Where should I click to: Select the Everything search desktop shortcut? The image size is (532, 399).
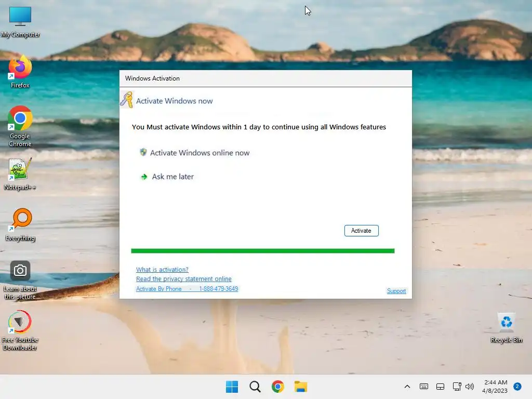tap(20, 224)
